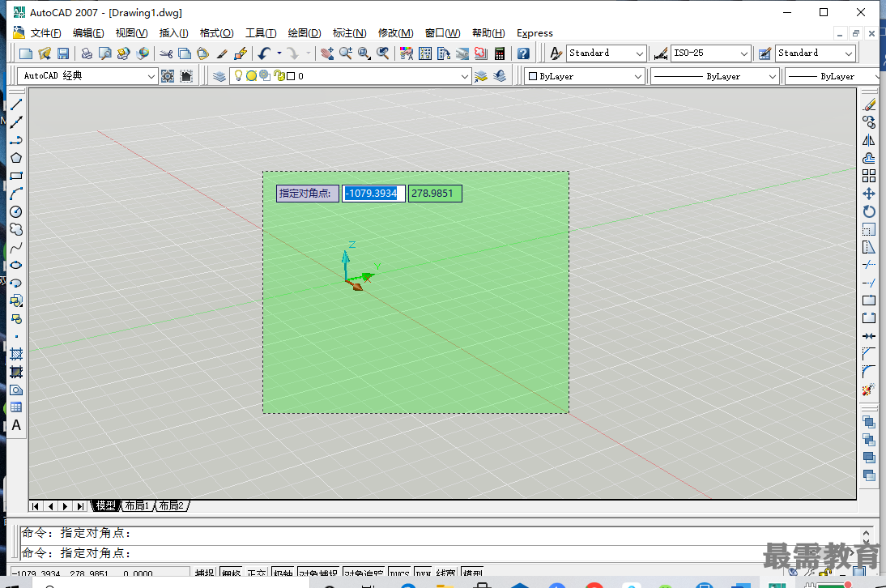Select the Spline tool
This screenshot has width=886, height=588.
pyautogui.click(x=16, y=247)
